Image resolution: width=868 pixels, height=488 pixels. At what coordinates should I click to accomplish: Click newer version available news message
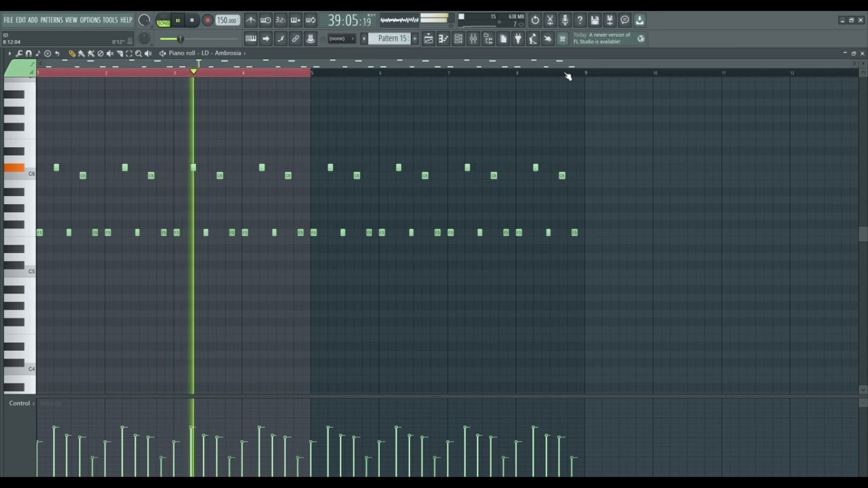[x=602, y=38]
